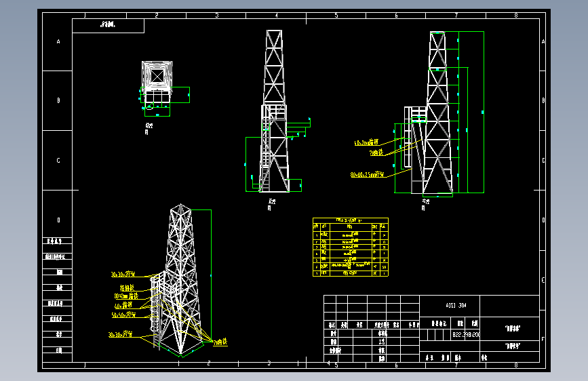This screenshot has width=588, height=381.
Task: Click zone letter 'F' on the right border
Action: [x=543, y=340]
